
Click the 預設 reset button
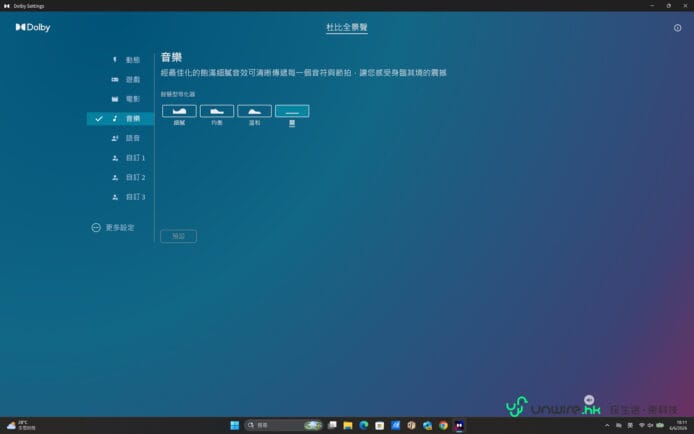(178, 236)
